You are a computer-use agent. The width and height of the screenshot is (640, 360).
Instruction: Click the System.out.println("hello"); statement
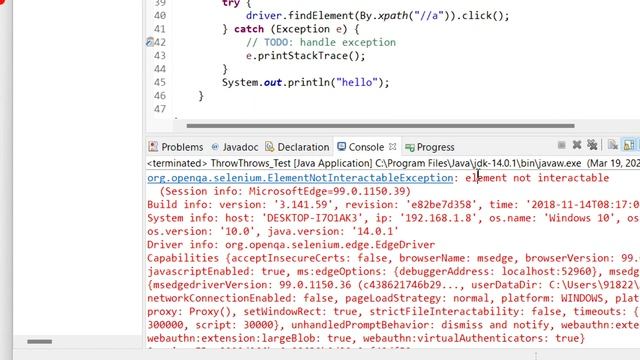[x=306, y=82]
